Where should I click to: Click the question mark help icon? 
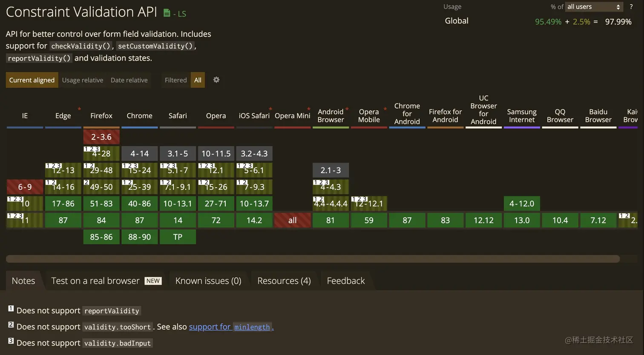[631, 6]
